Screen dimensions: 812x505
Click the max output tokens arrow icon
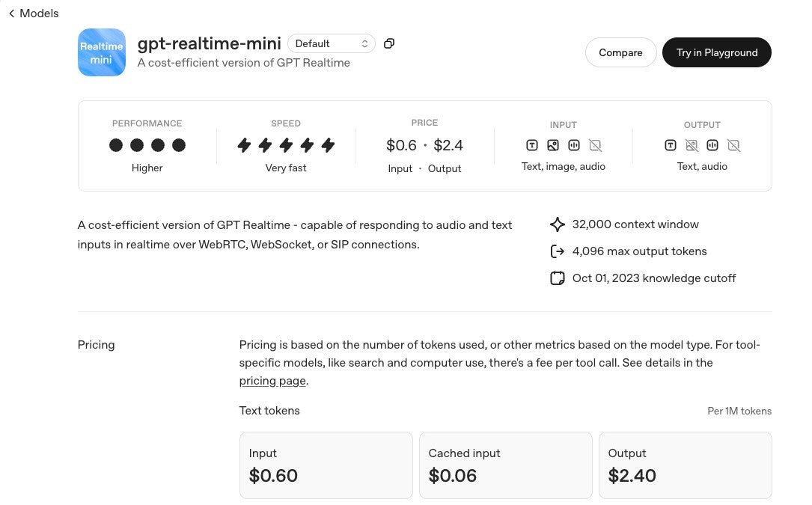(x=557, y=251)
